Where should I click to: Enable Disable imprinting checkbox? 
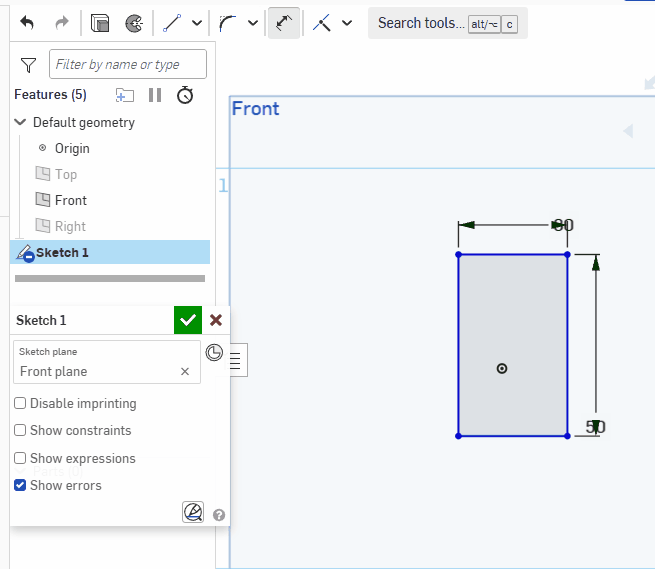tap(21, 404)
